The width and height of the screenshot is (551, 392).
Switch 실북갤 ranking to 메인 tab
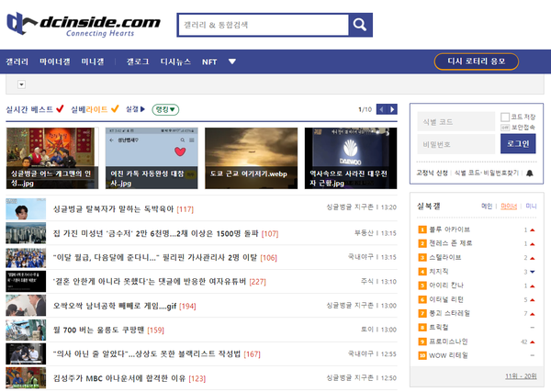(487, 207)
